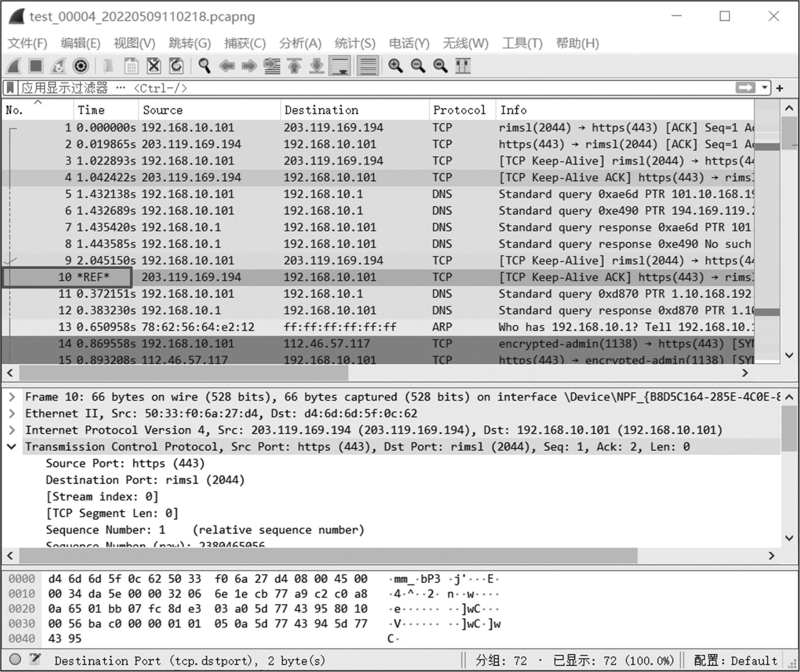Click the close capture file icon

(154, 66)
